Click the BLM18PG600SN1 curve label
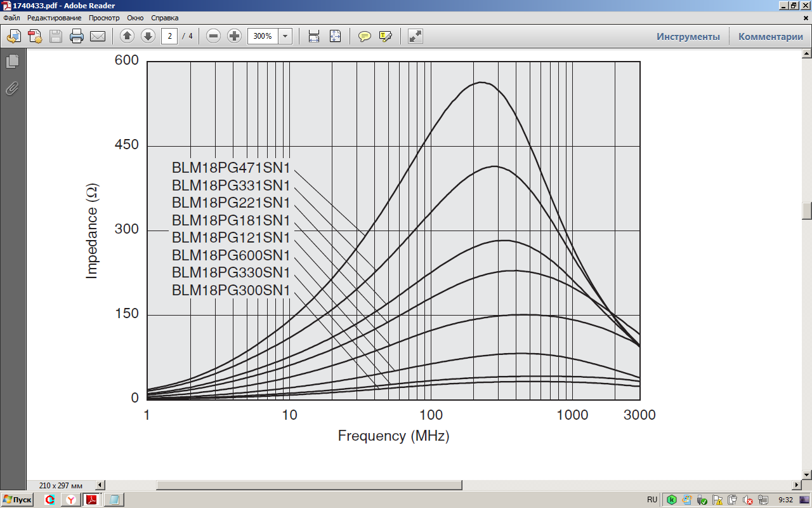 [231, 255]
